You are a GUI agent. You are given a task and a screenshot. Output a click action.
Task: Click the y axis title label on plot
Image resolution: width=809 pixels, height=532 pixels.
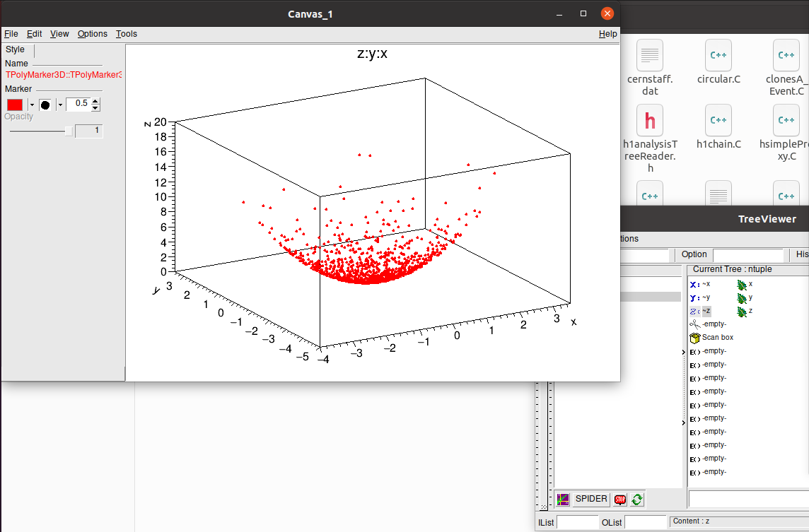tap(156, 290)
